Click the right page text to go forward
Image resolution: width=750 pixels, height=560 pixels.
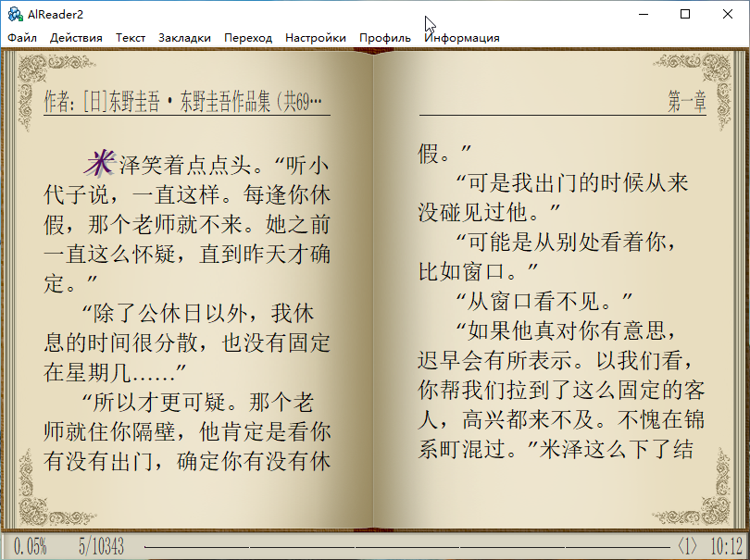[561, 301]
